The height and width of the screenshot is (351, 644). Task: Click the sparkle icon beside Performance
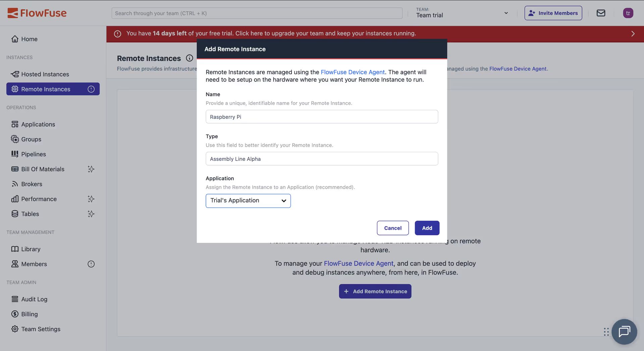91,199
